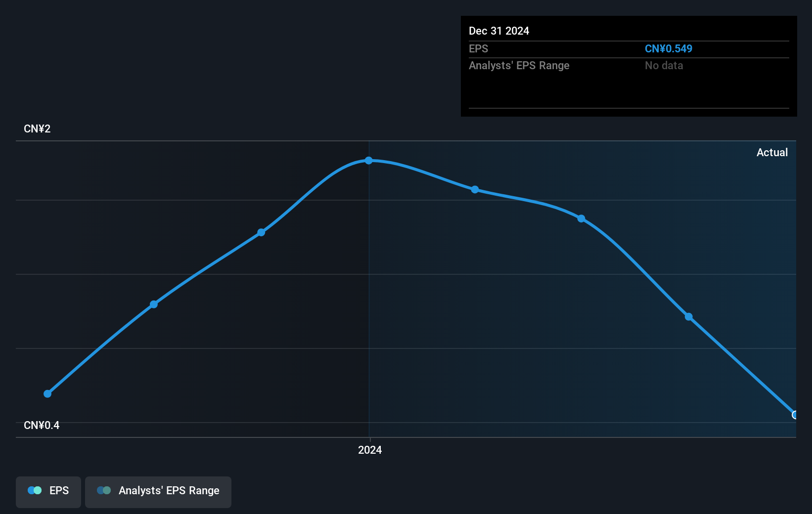Select the seventh EPS data point on steep decline
This screenshot has height=514, width=812.
point(689,317)
